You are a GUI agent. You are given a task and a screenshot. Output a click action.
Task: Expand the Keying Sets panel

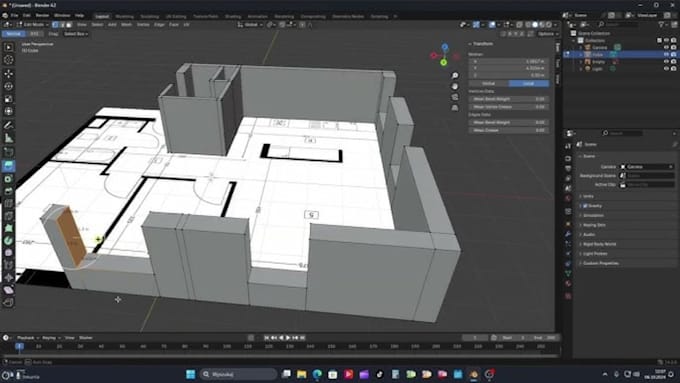[x=594, y=225]
